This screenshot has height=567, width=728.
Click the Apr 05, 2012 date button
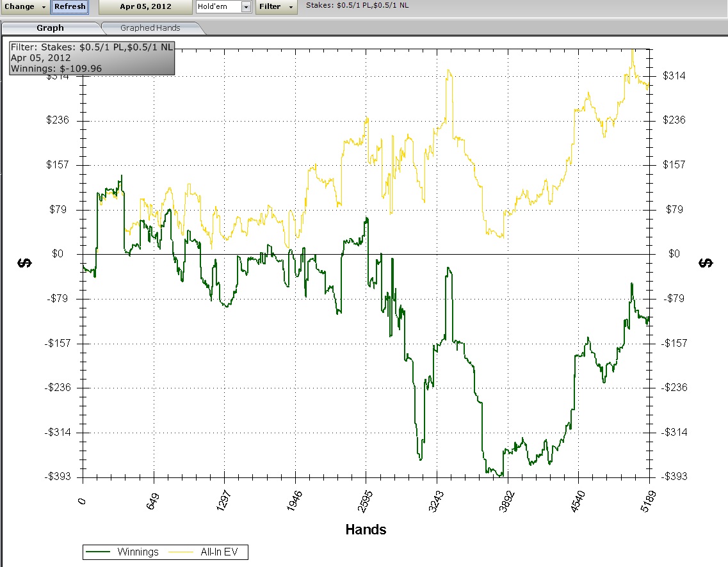coord(145,7)
